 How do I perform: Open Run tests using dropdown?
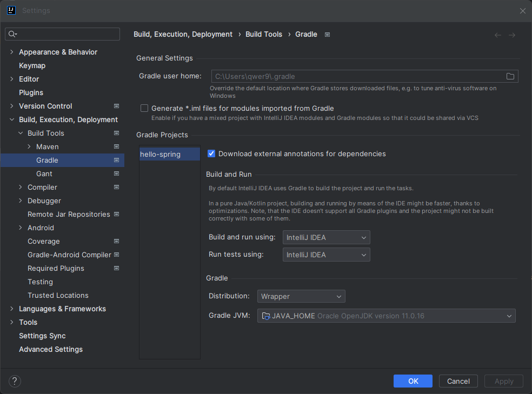[326, 255]
